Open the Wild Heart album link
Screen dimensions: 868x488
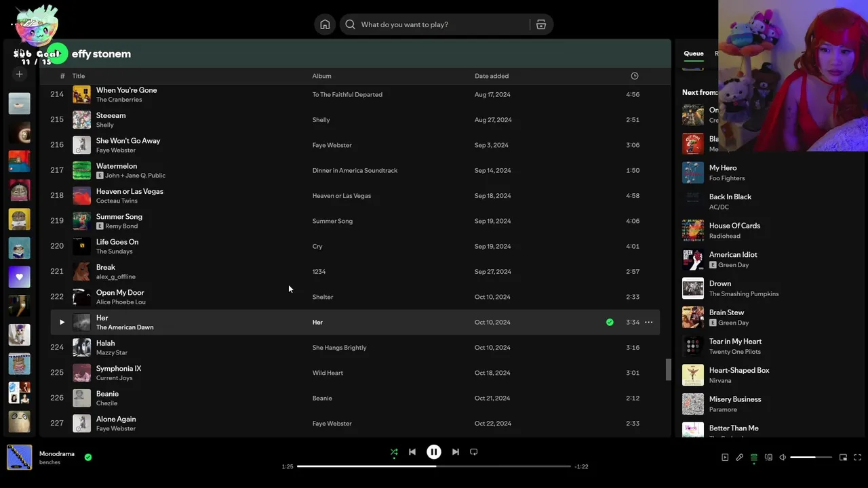point(328,373)
